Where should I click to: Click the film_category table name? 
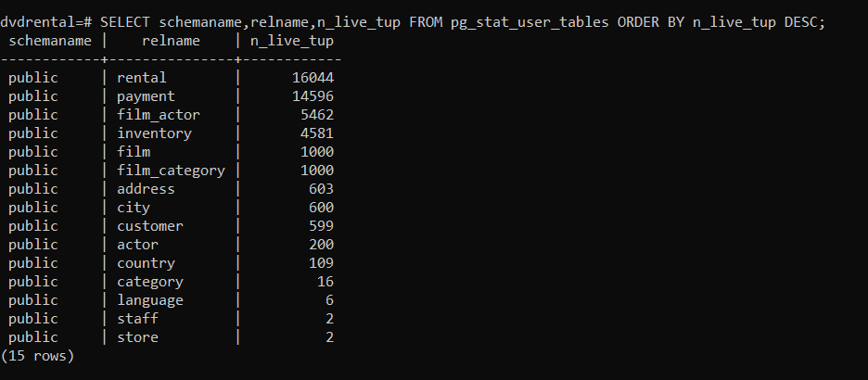pyautogui.click(x=171, y=171)
